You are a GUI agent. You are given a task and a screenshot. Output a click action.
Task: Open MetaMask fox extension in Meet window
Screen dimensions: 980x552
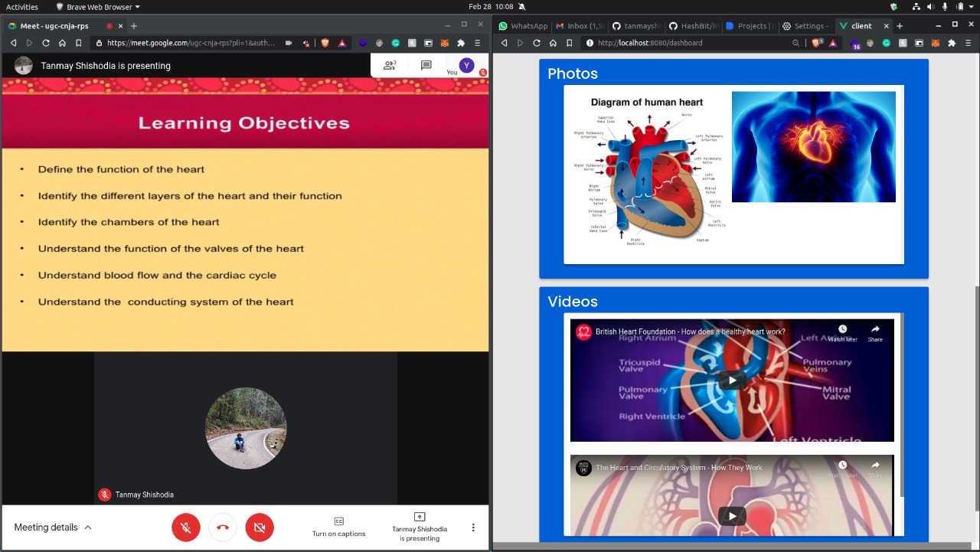tap(444, 43)
